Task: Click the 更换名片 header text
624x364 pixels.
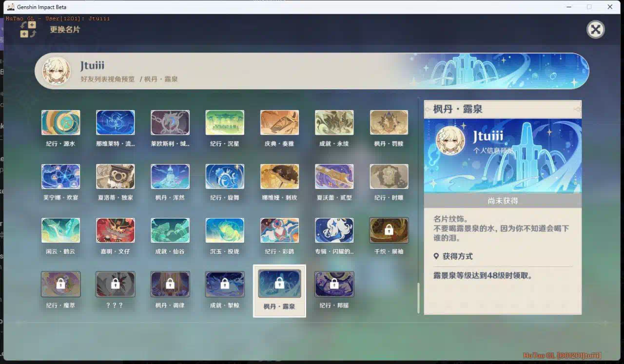Action: [x=65, y=29]
